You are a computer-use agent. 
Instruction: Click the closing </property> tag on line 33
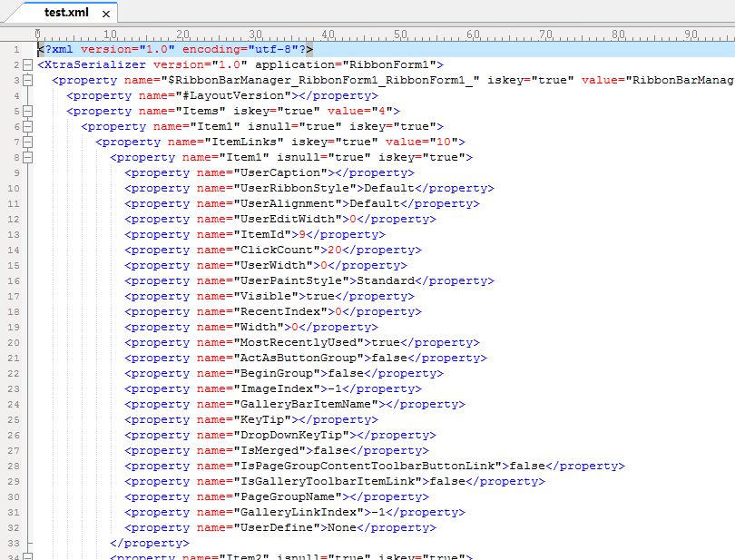150,544
